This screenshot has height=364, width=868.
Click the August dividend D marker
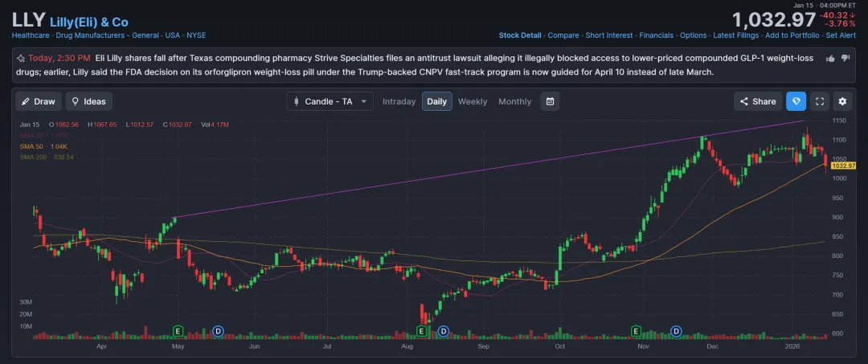click(443, 331)
